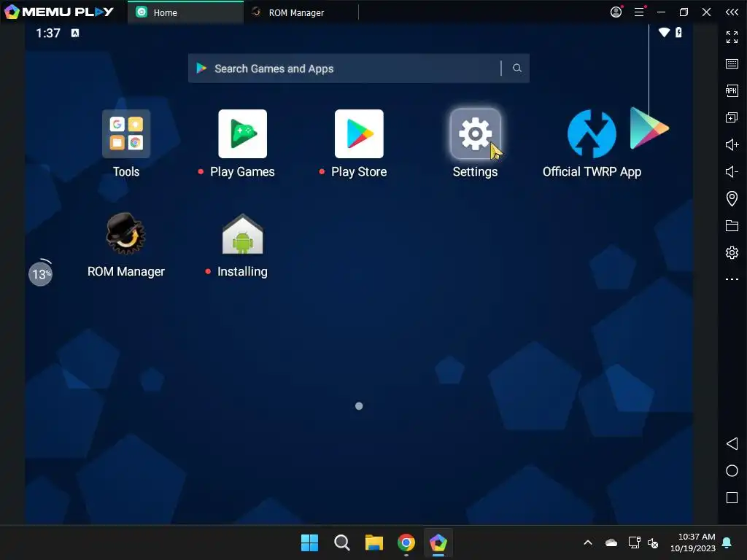Click the battery status icon
This screenshot has height=560, width=747.
tap(678, 32)
